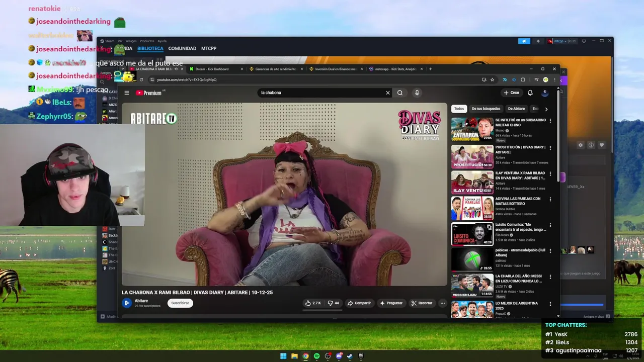Open Spotify from the taskbar
Viewport: 644px width, 362px height.
(316, 356)
